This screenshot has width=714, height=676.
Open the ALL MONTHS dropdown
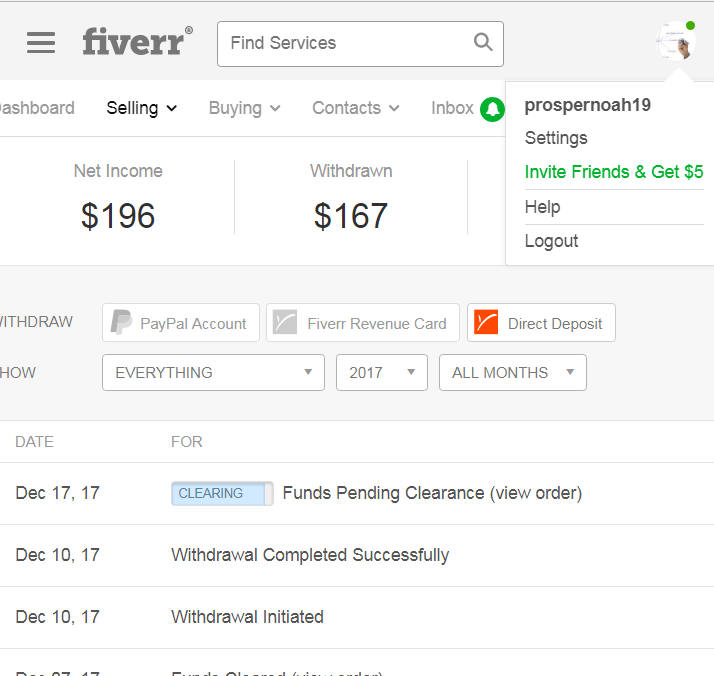[x=512, y=373]
